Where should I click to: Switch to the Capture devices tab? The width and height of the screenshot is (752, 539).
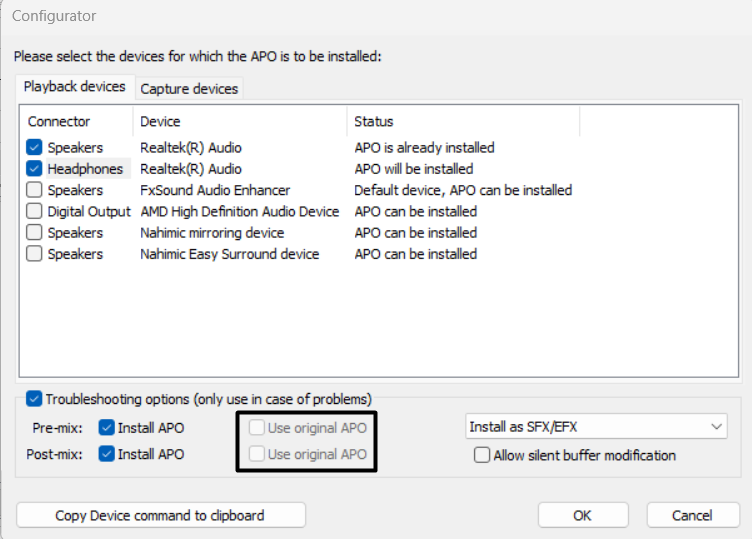tap(189, 89)
